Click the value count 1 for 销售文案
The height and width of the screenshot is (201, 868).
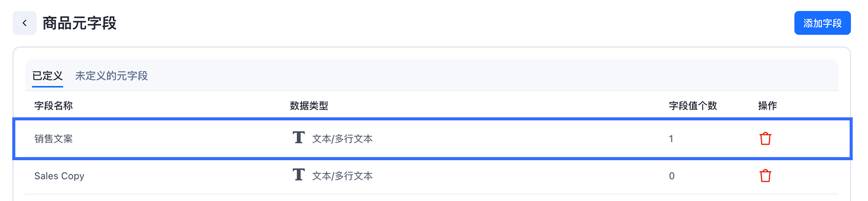pos(671,139)
